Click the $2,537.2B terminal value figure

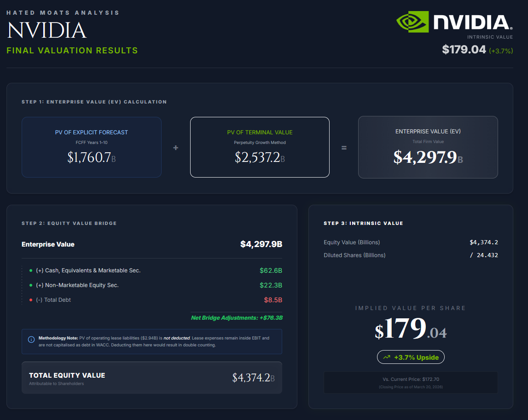pos(260,157)
